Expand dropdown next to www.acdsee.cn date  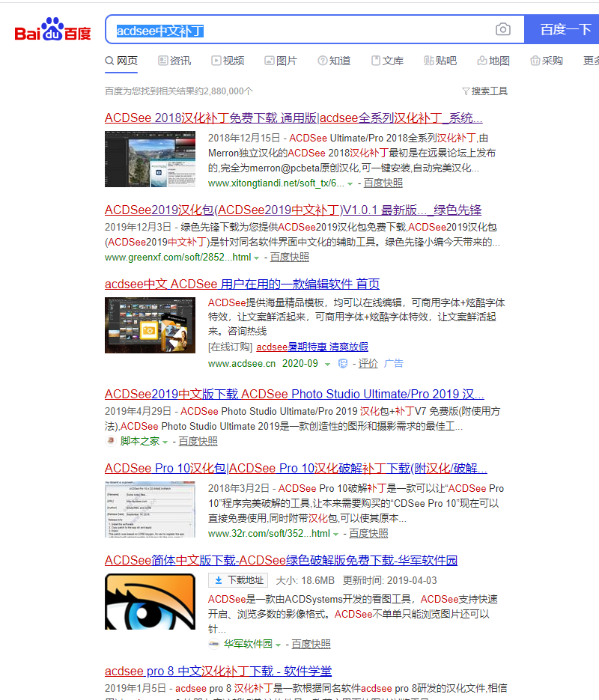pos(328,365)
